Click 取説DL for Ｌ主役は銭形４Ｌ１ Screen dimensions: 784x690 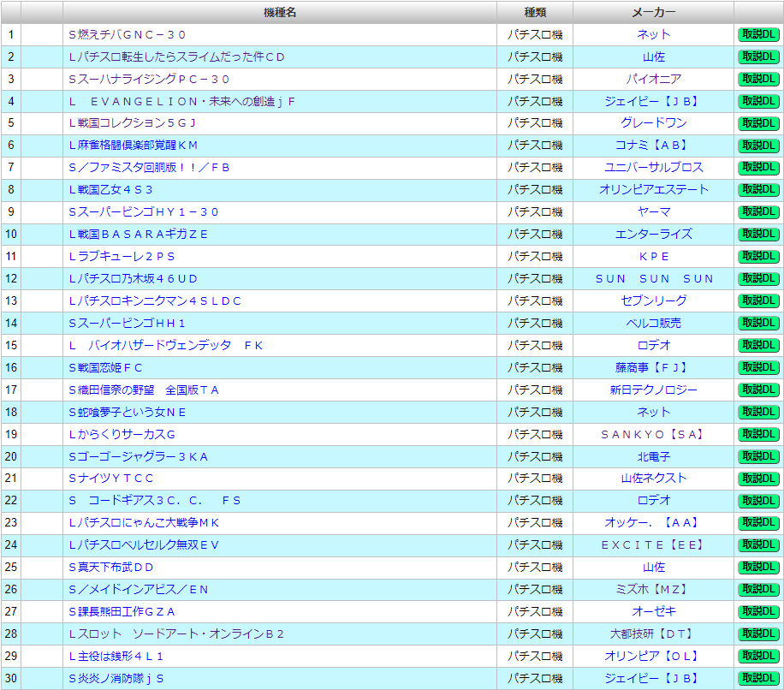click(x=758, y=656)
